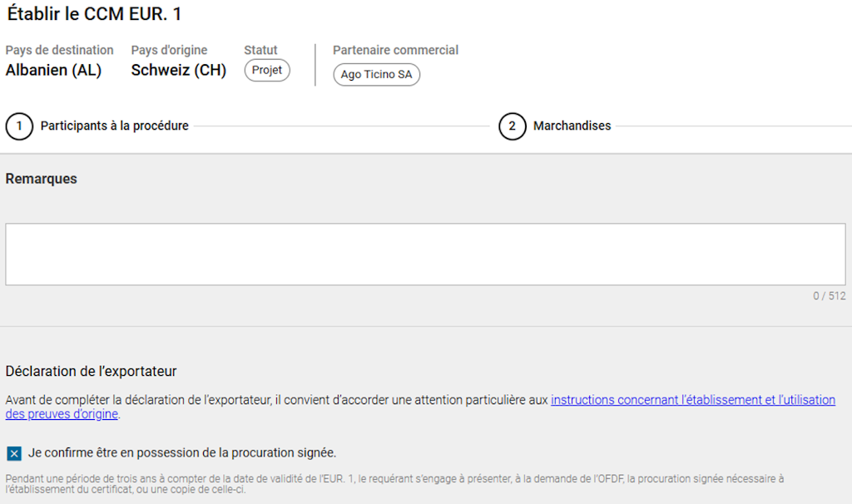Click the Pays d'origine label
The height and width of the screenshot is (504, 852).
pyautogui.click(x=169, y=50)
